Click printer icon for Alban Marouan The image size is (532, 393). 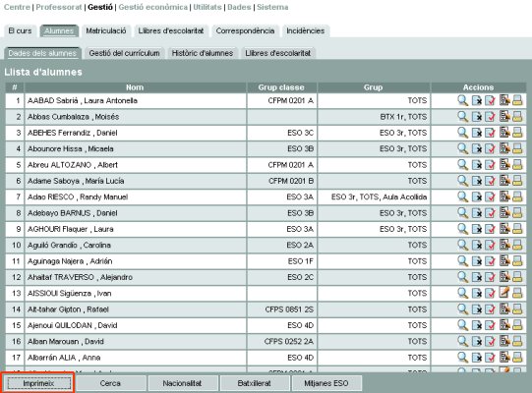[x=517, y=341]
